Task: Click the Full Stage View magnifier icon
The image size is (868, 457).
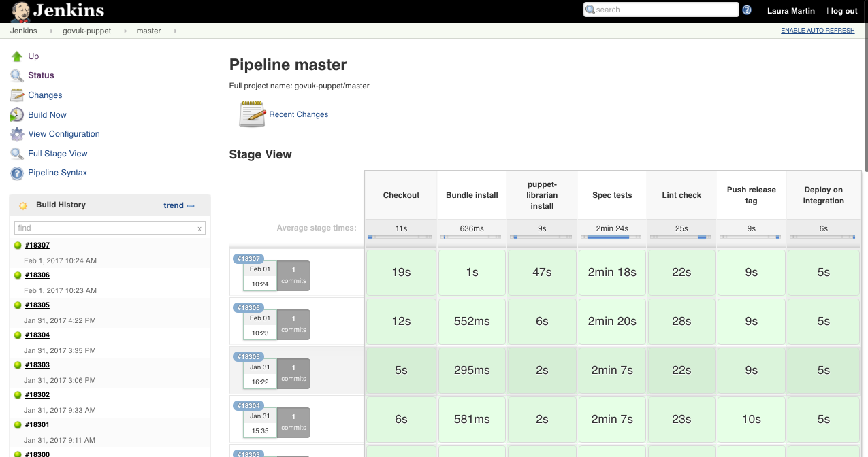Action: pos(17,154)
